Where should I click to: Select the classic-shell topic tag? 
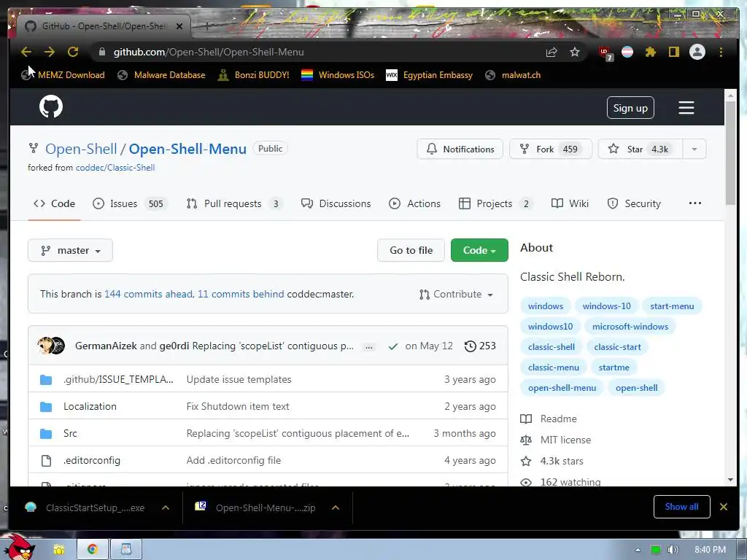(551, 347)
